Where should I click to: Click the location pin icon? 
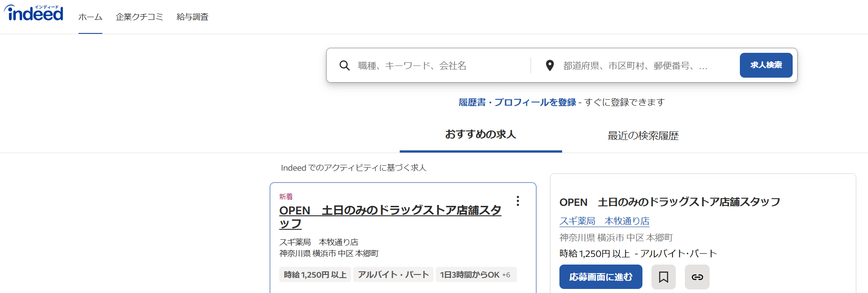pos(549,65)
